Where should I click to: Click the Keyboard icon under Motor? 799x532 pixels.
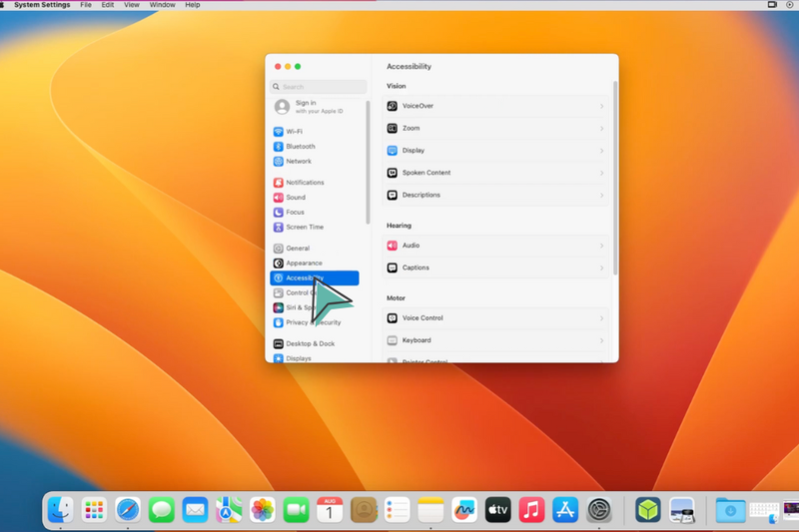click(392, 340)
